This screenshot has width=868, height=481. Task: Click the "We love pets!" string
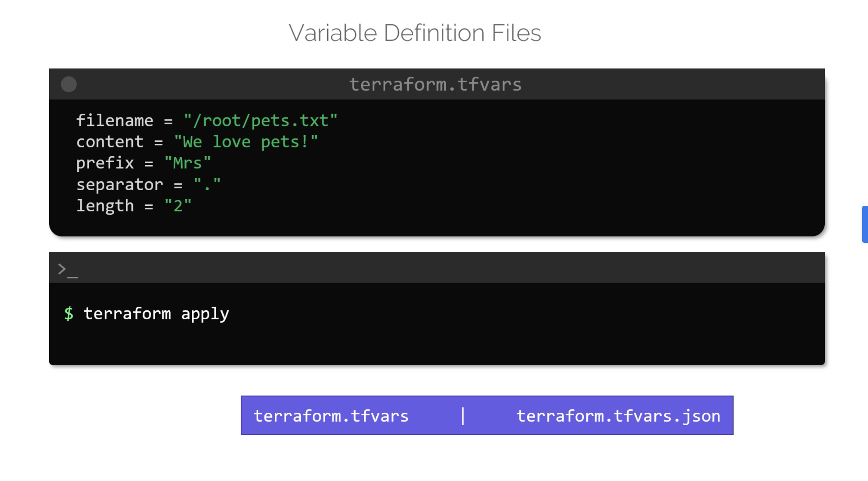point(246,142)
